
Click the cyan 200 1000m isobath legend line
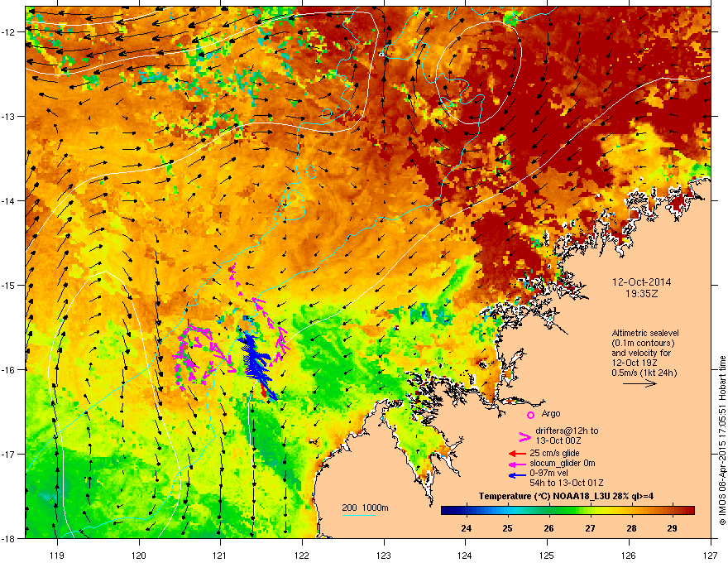[359, 515]
